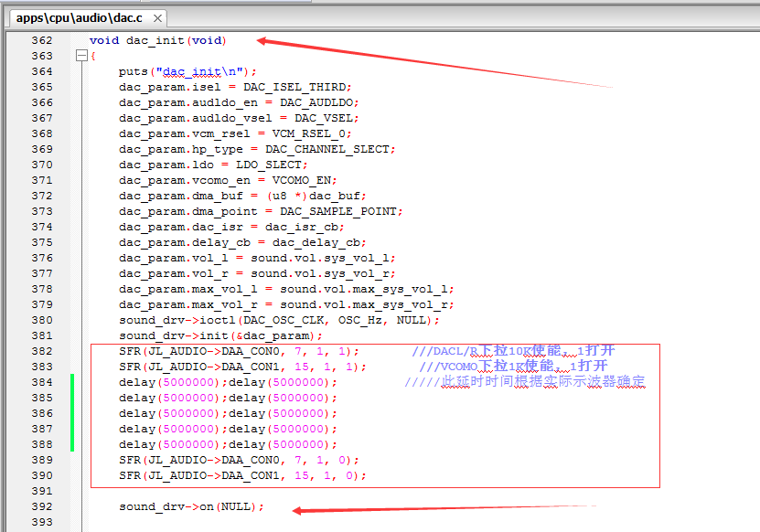Click OSC_Hz argument on line 380

pos(360,320)
